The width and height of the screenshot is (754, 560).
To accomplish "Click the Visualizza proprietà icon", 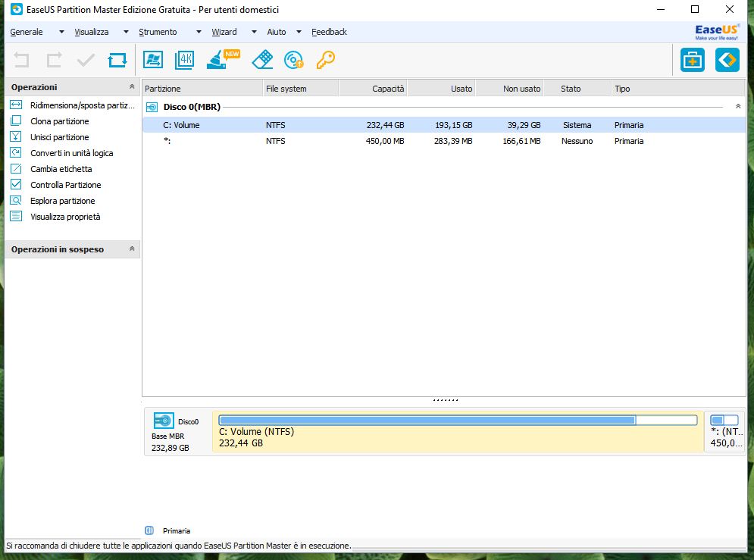I will pyautogui.click(x=16, y=216).
